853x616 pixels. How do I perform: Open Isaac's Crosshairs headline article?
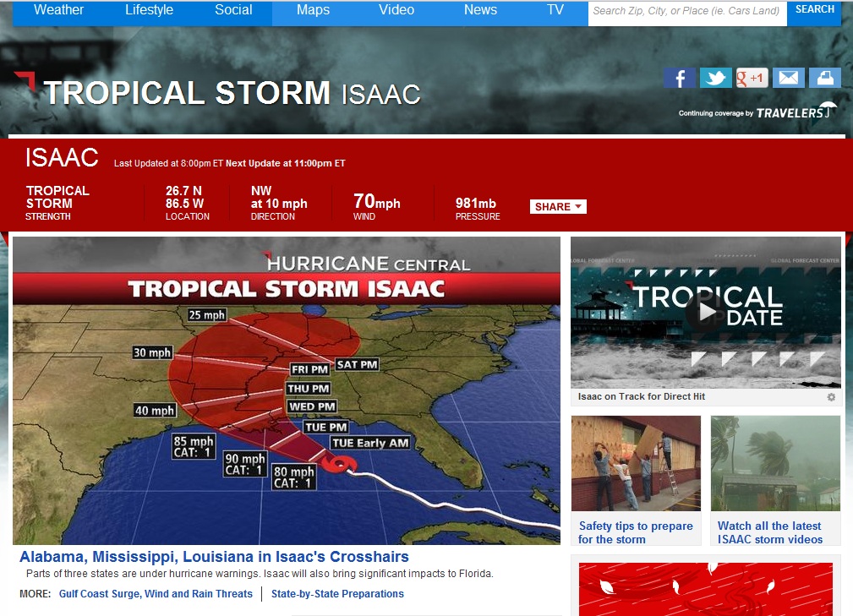point(214,558)
